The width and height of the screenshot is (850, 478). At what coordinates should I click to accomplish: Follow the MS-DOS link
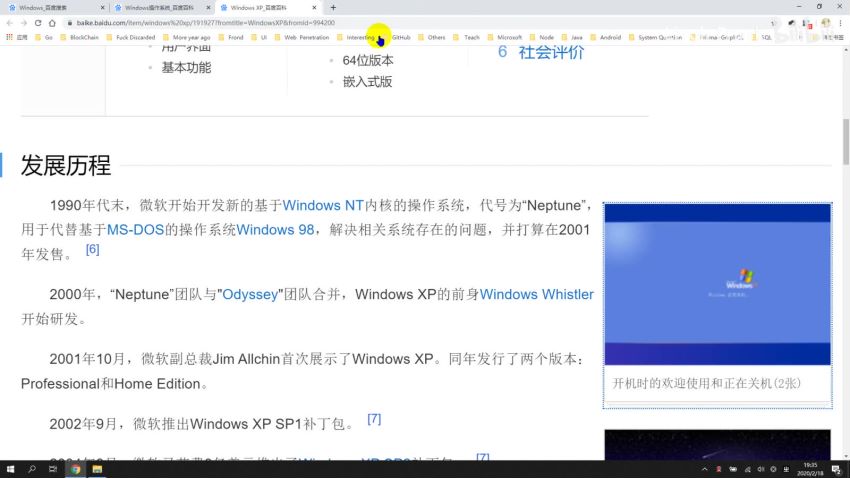136,230
